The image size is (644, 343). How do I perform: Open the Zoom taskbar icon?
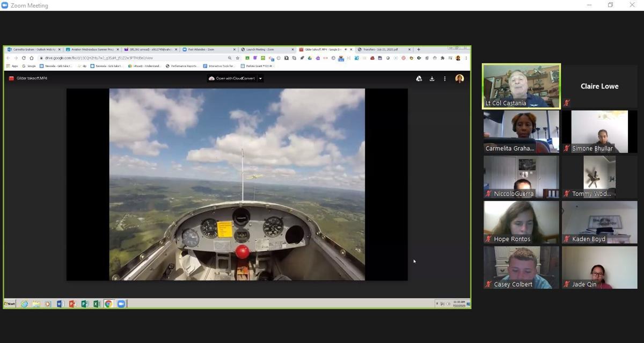121,304
